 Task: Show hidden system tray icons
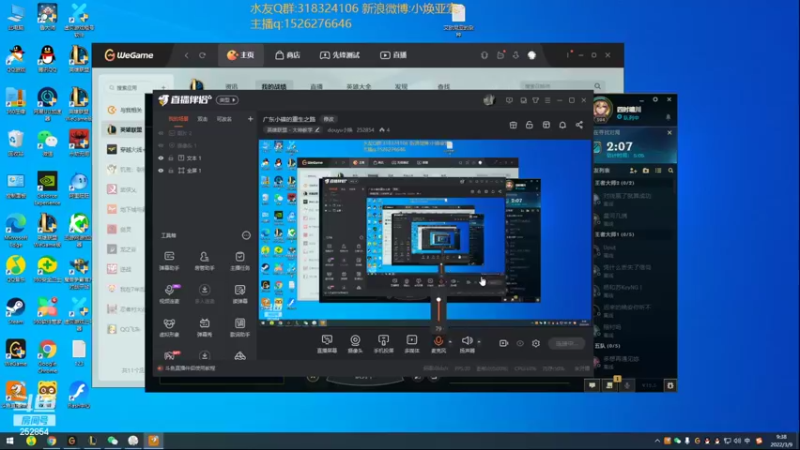tap(657, 441)
